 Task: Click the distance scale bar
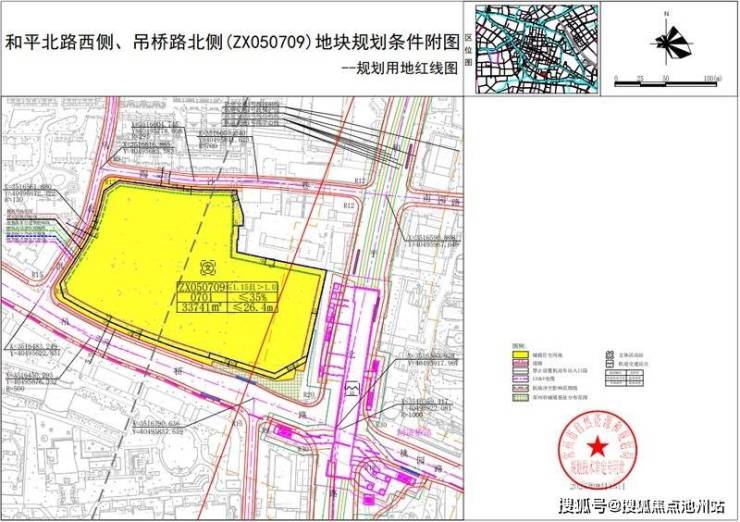click(x=666, y=84)
